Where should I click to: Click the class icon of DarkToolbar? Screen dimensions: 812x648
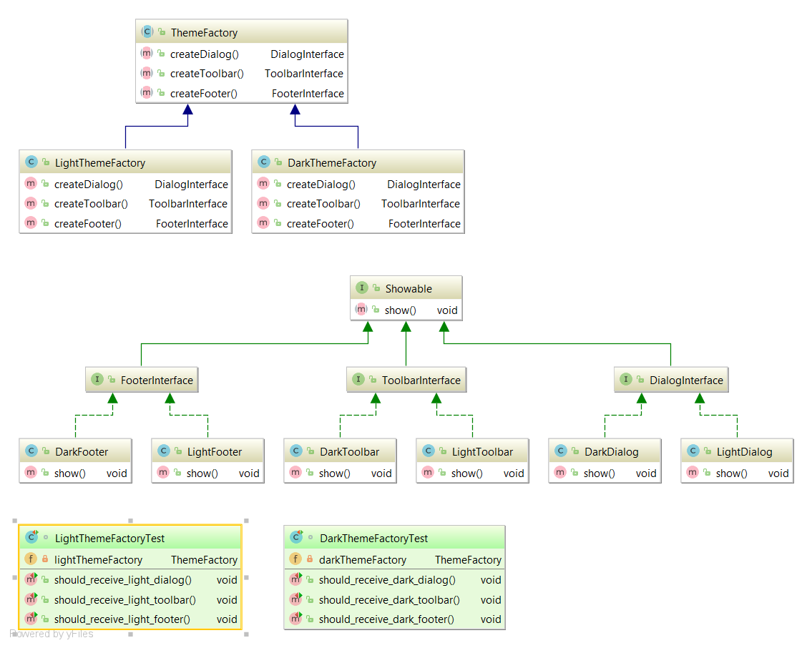point(295,451)
